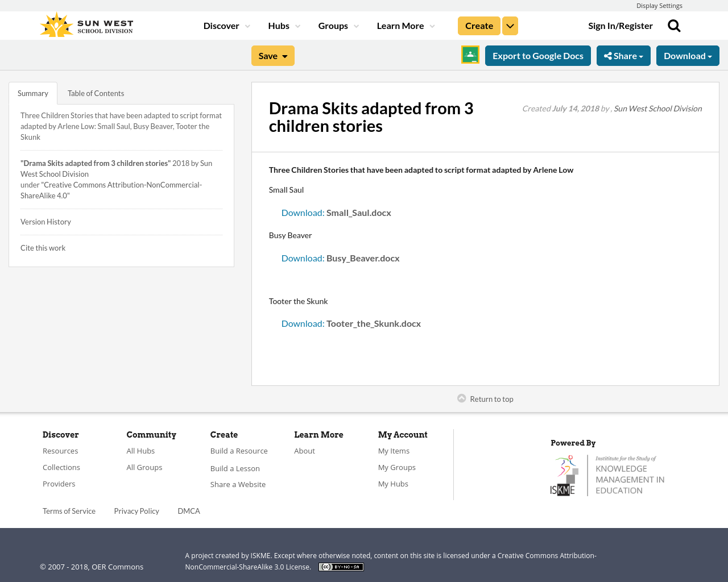The image size is (728, 582).
Task: Switch to the Table of Contents tab
Action: click(96, 92)
